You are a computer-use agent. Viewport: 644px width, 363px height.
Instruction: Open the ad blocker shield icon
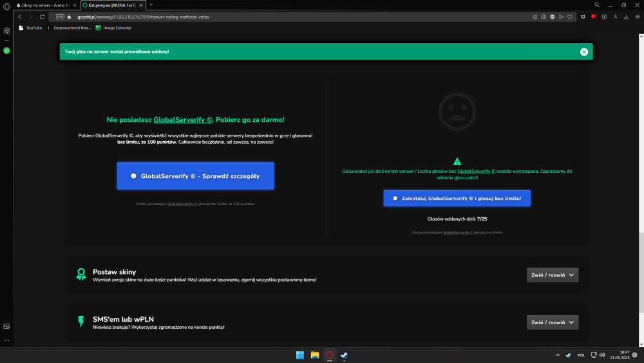coord(553,17)
